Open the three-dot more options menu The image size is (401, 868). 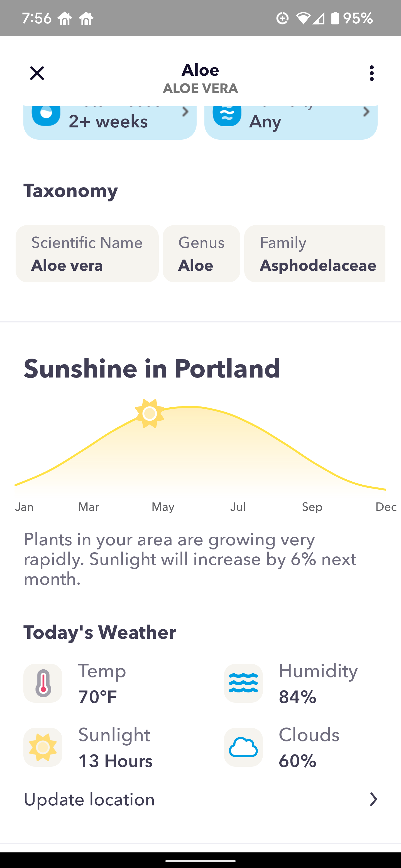click(371, 73)
